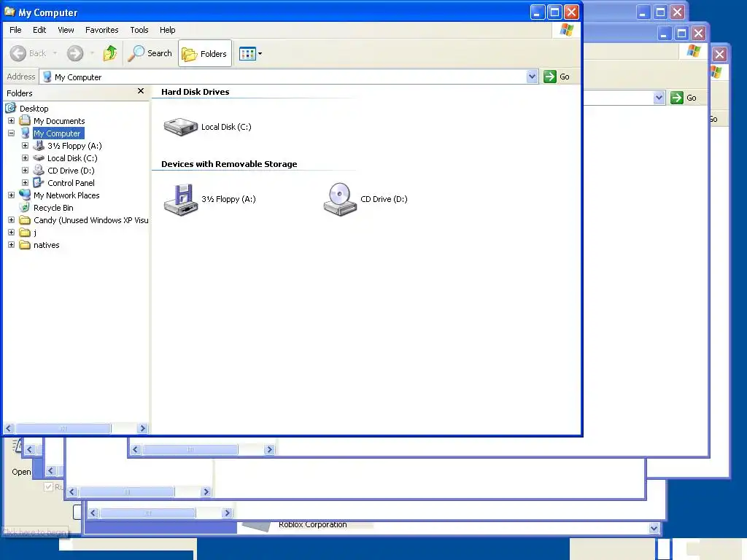Image resolution: width=747 pixels, height=560 pixels.
Task: Click the Roblox Corporation text
Action: (x=312, y=524)
